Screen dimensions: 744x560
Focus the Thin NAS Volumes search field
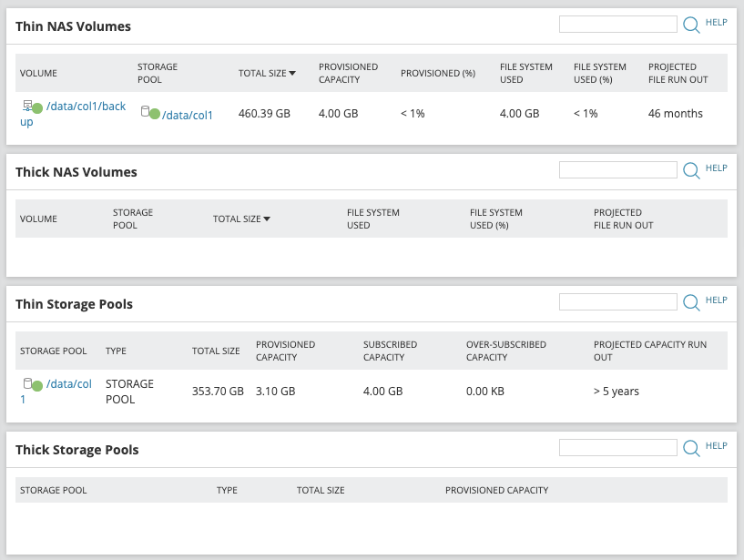[x=617, y=25]
